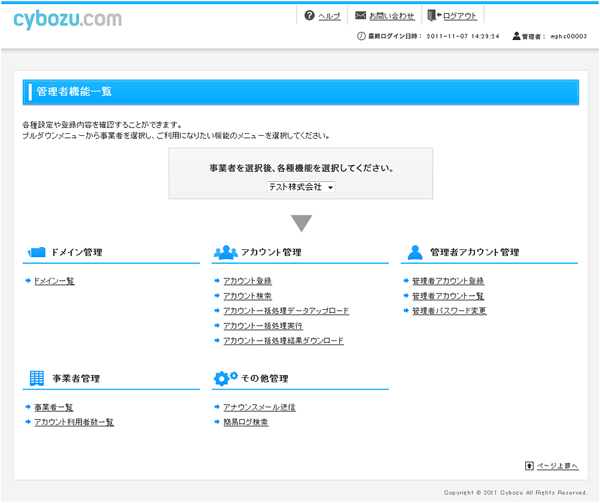Image resolution: width=600 pixels, height=503 pixels.
Task: Click the ドメイン管理 folder icon
Action: pyautogui.click(x=37, y=252)
